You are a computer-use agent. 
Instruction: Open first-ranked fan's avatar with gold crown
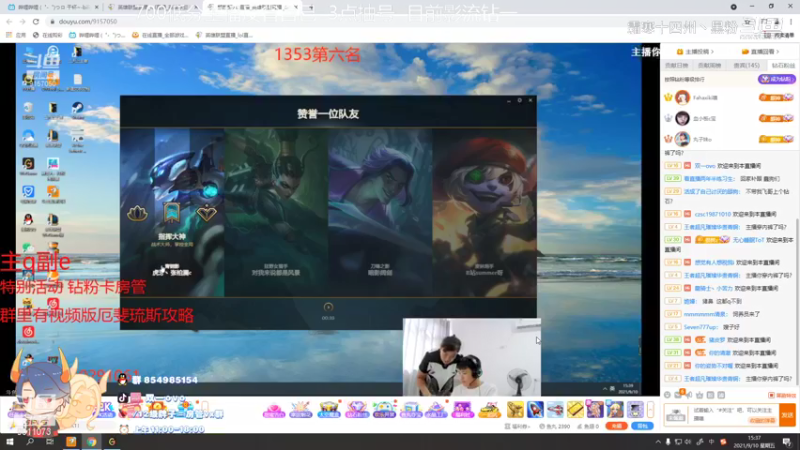pyautogui.click(x=682, y=97)
